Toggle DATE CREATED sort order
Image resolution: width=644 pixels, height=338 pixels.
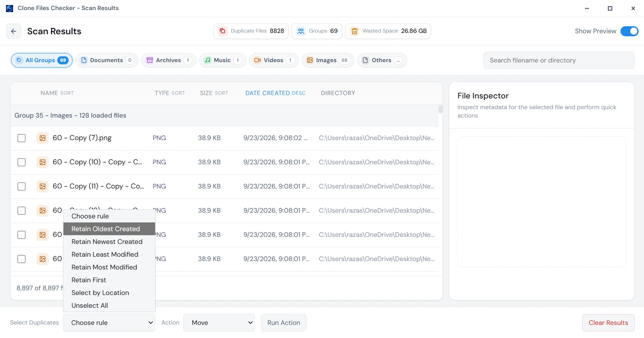point(275,93)
